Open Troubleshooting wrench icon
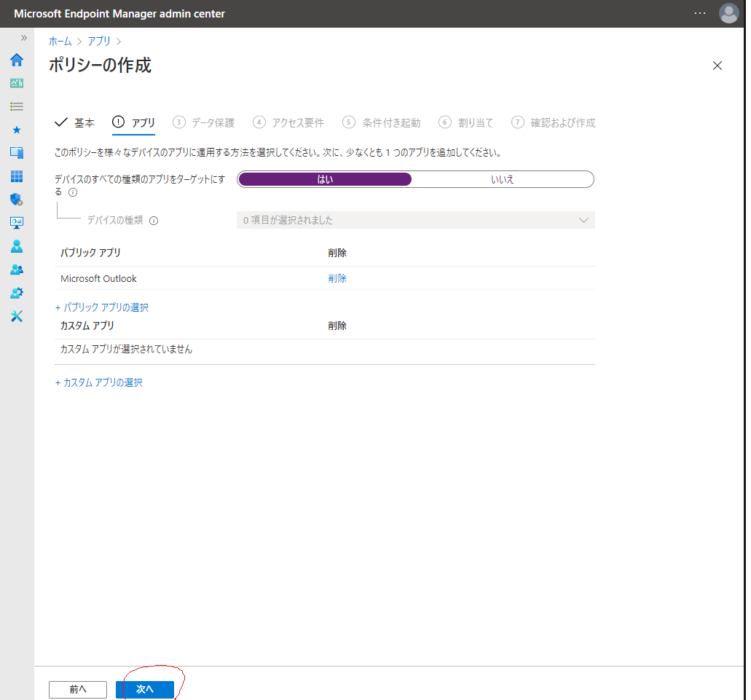The height and width of the screenshot is (700, 751). (17, 316)
